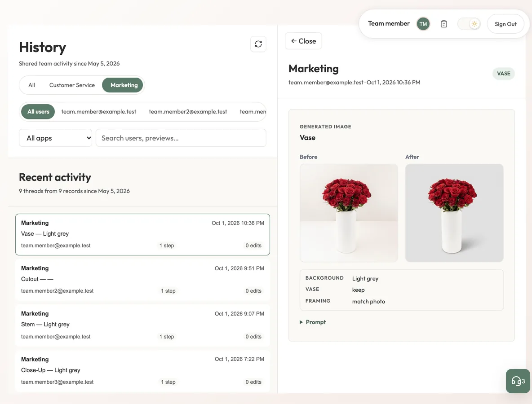Screen dimensions: 532x404
Task: Open the Before vase image thumbnail
Action: (349, 213)
